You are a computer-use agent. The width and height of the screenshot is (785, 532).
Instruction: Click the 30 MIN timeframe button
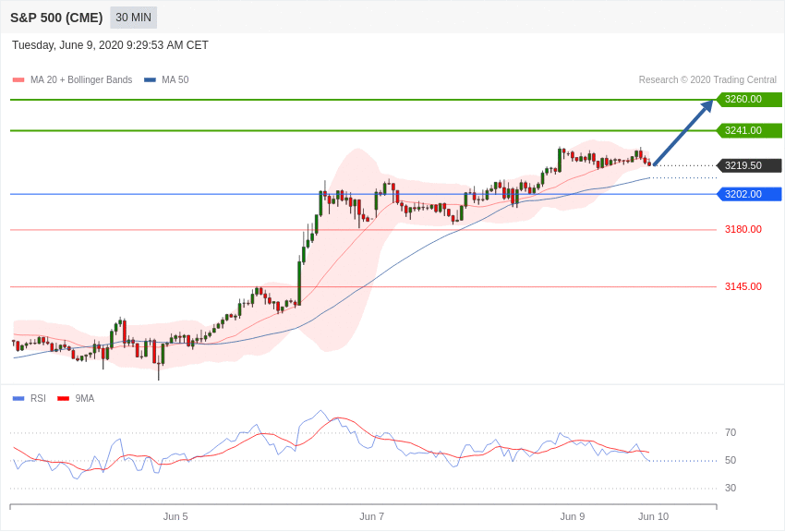[x=133, y=18]
